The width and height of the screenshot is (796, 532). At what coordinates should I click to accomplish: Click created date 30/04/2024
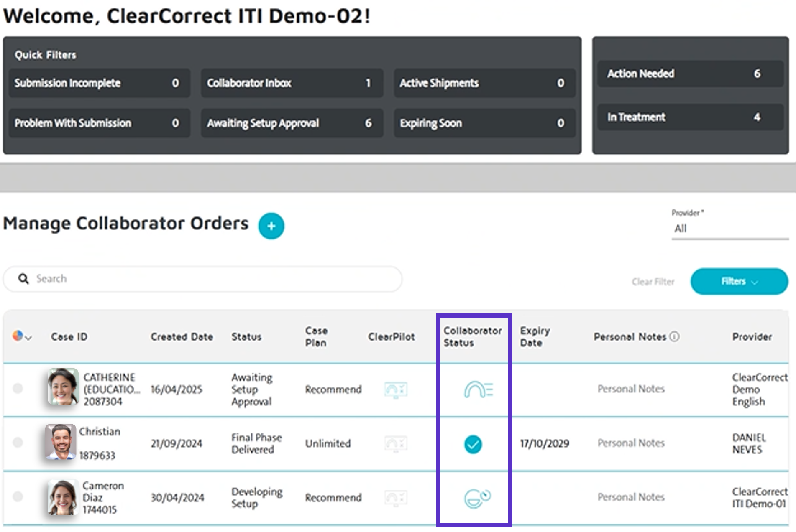coord(177,498)
